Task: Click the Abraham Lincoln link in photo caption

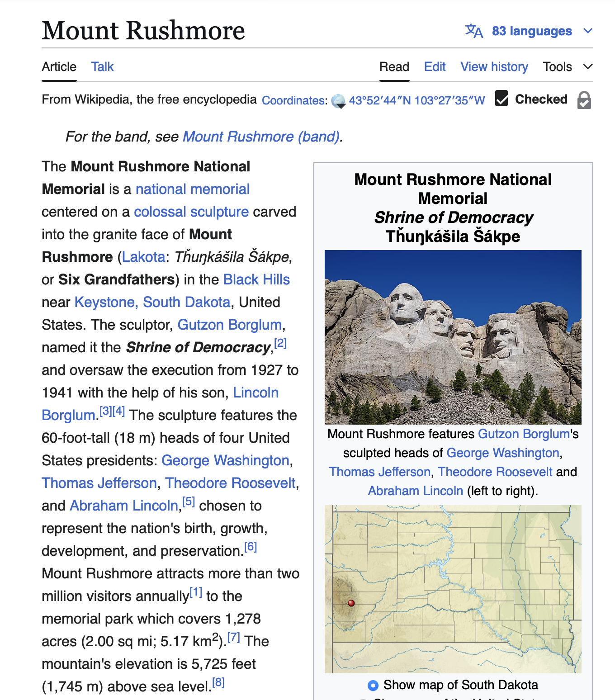Action: coord(415,491)
